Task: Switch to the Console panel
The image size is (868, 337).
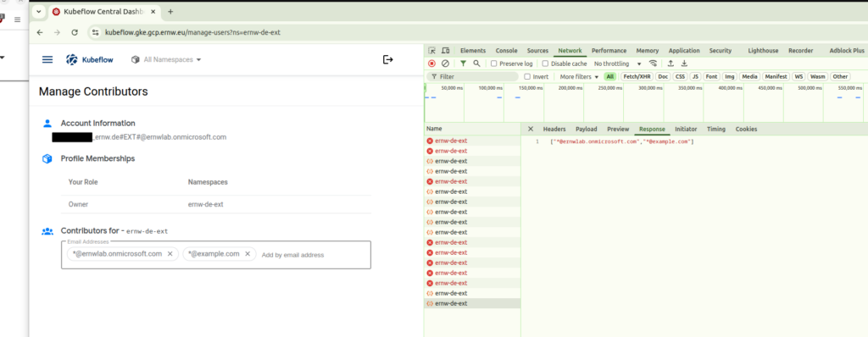Action: pyautogui.click(x=507, y=50)
